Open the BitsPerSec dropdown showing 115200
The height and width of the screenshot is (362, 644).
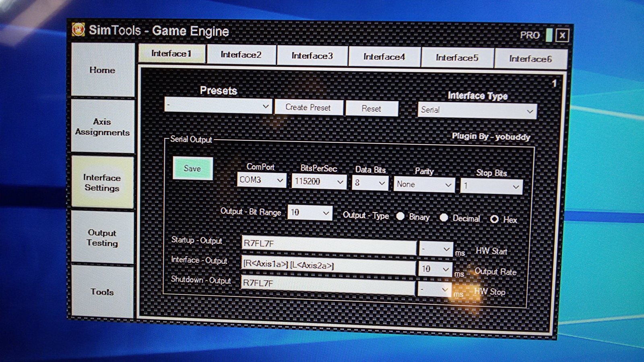pos(319,181)
